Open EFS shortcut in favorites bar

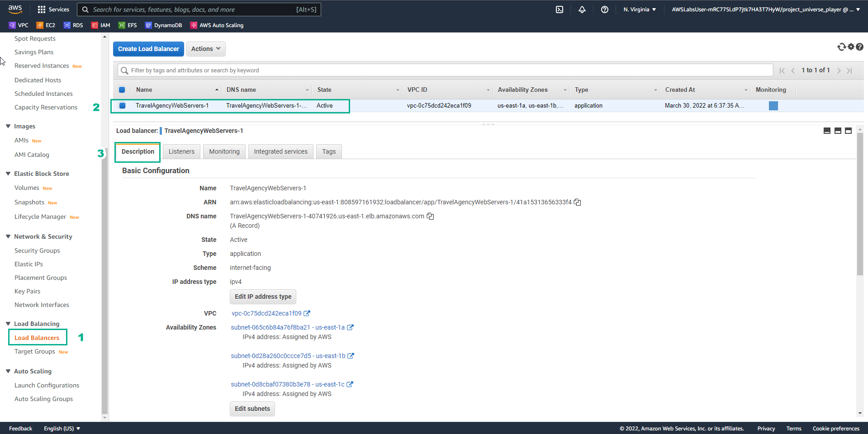coord(128,25)
